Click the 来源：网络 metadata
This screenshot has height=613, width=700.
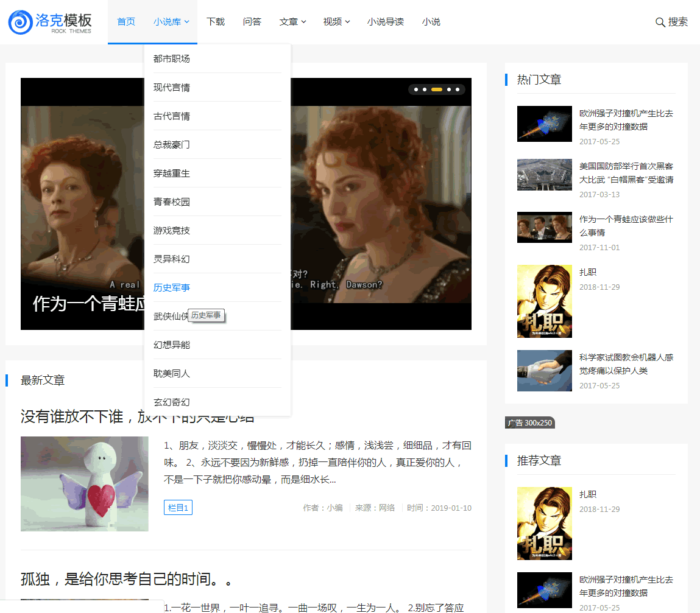pyautogui.click(x=375, y=508)
